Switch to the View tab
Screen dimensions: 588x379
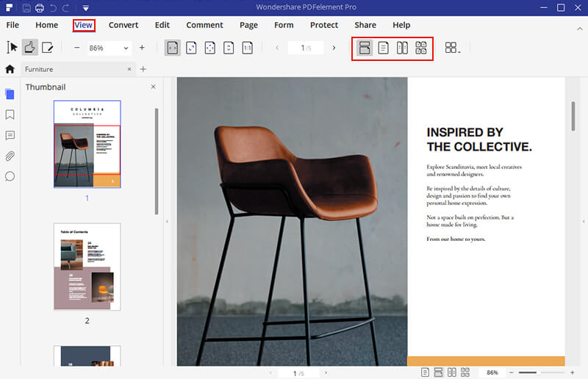click(83, 25)
